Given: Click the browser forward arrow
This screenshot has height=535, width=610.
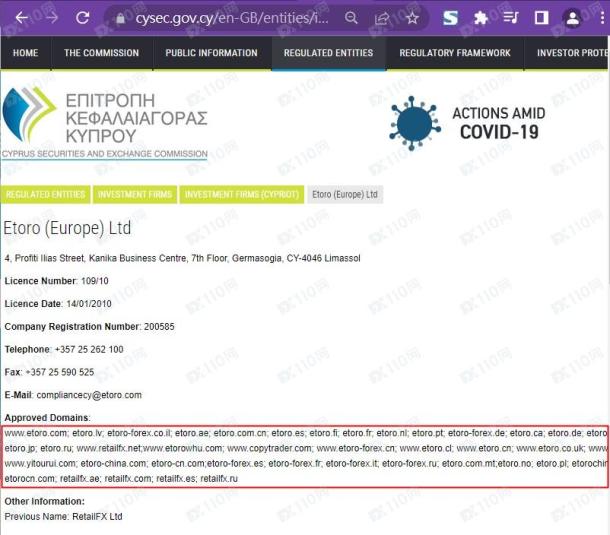Looking at the screenshot, I should [52, 18].
